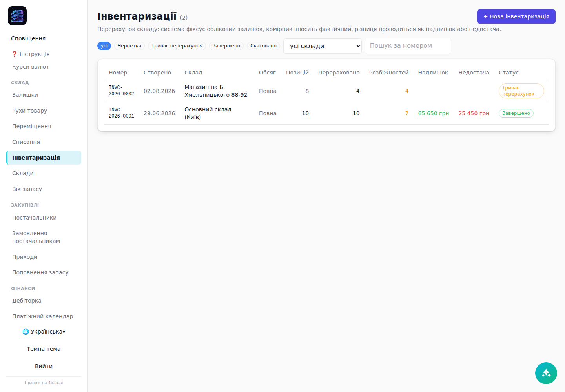The height and width of the screenshot is (392, 565).
Task: Click the Триває перерахунок status badge
Action: (x=521, y=91)
